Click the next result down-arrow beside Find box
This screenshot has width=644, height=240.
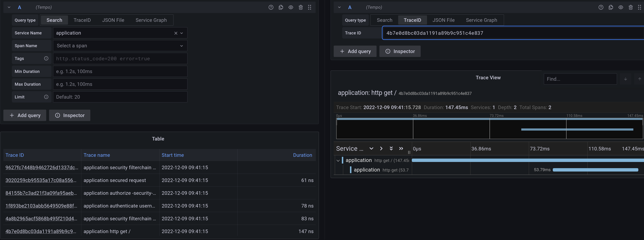pos(625,79)
